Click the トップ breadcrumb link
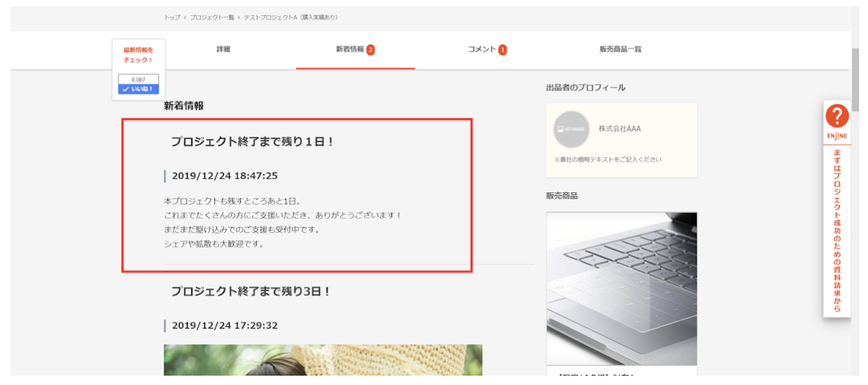The width and height of the screenshot is (868, 385). pyautogui.click(x=172, y=17)
